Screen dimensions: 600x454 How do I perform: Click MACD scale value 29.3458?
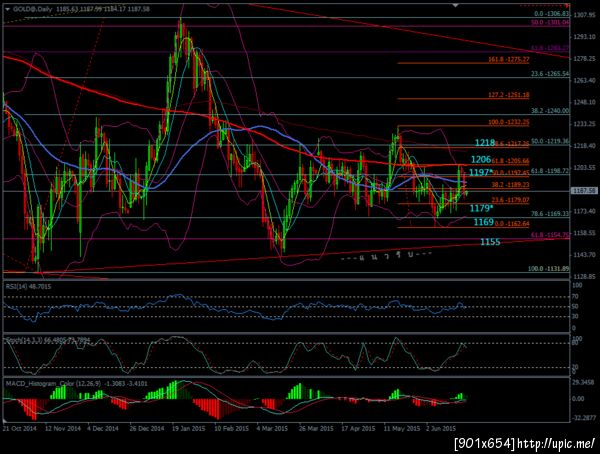tap(584, 383)
